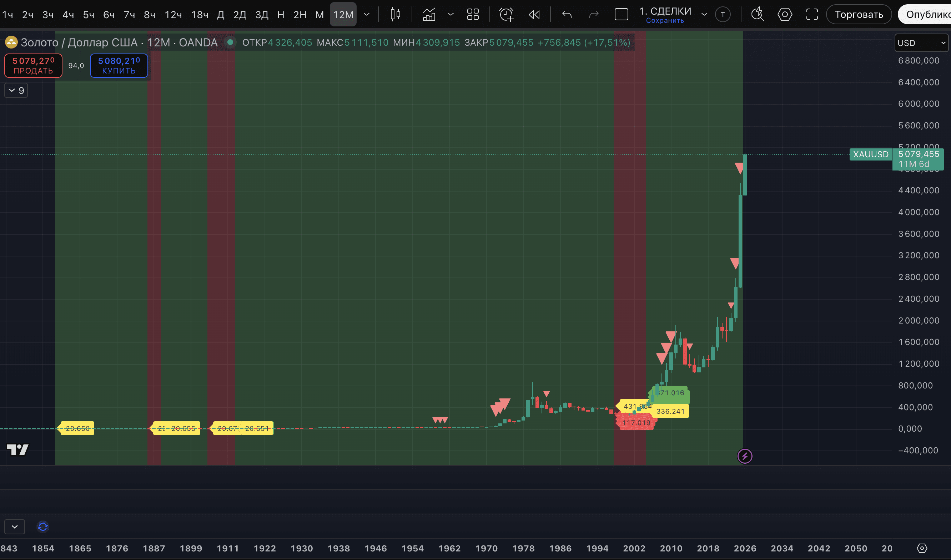Viewport: 951px width, 560px height.
Task: Toggle the layout square selector
Action: point(621,15)
